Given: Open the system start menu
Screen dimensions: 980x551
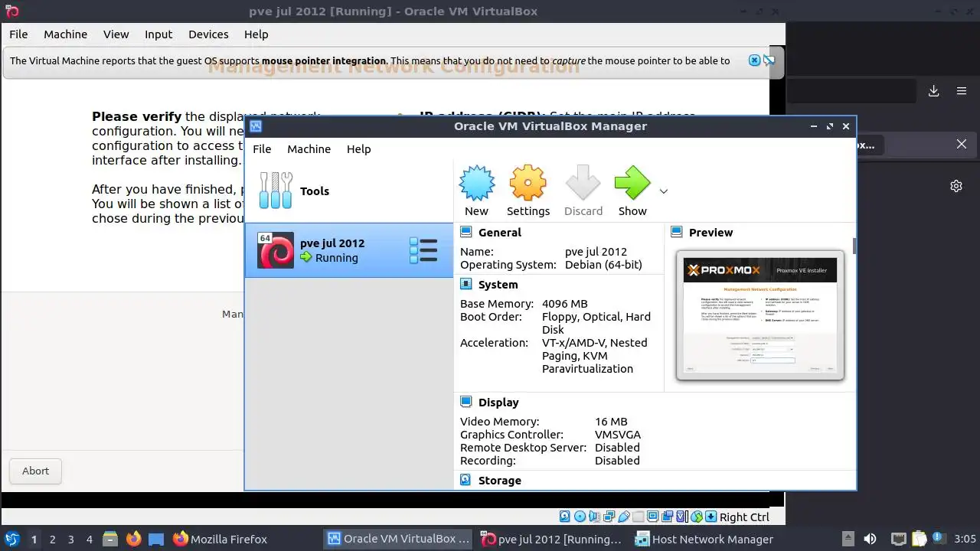Looking at the screenshot, I should coord(12,539).
